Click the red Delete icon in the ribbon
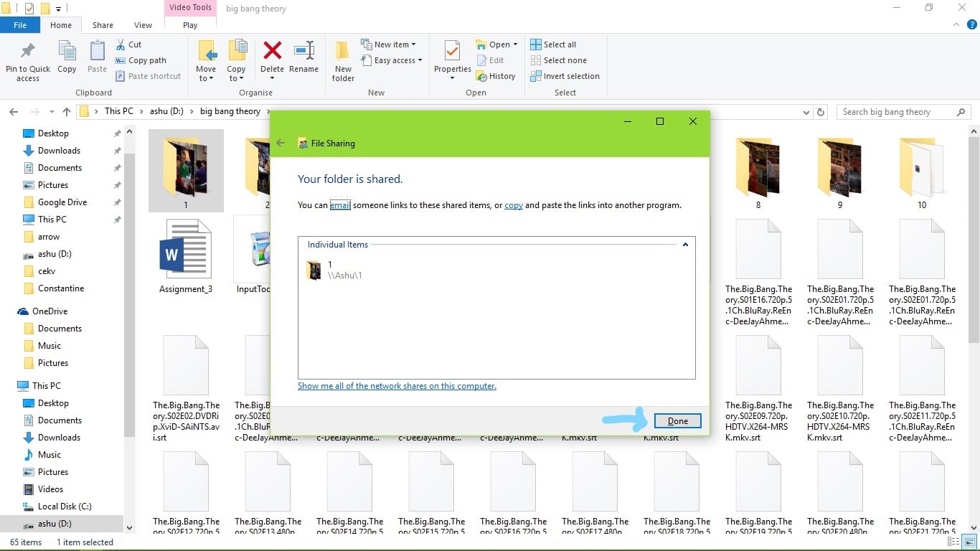The width and height of the screenshot is (980, 551). (x=272, y=51)
